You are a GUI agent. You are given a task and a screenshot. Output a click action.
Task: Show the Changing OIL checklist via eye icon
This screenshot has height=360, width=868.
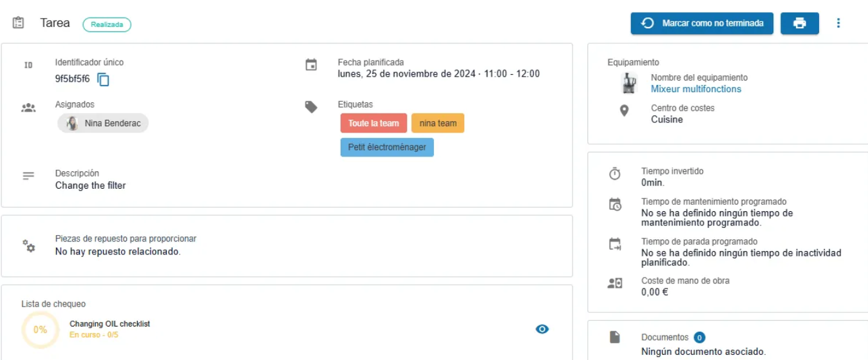point(542,329)
